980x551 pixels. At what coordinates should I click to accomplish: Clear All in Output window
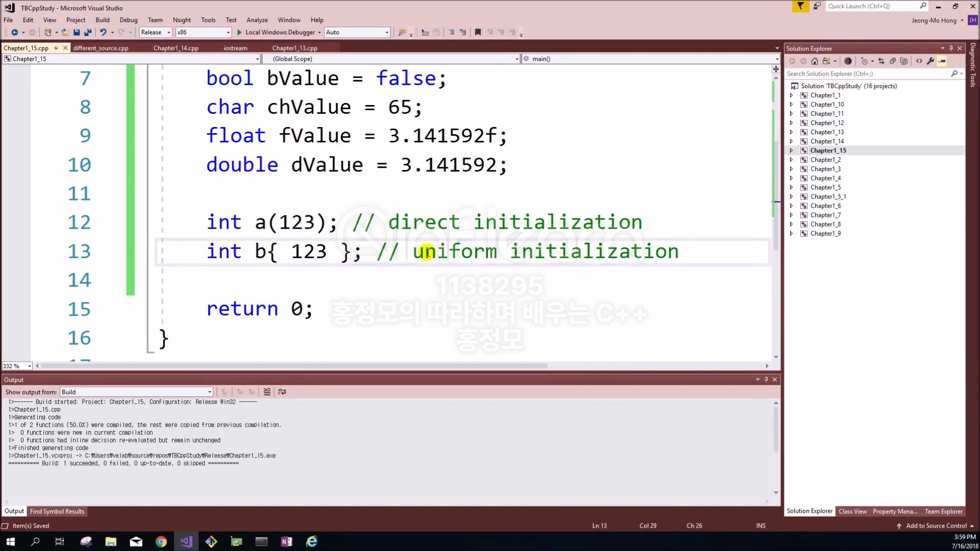[x=267, y=392]
